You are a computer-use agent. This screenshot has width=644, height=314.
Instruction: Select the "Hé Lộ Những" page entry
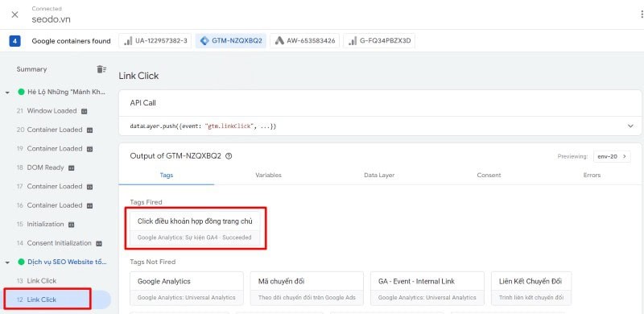(67, 92)
